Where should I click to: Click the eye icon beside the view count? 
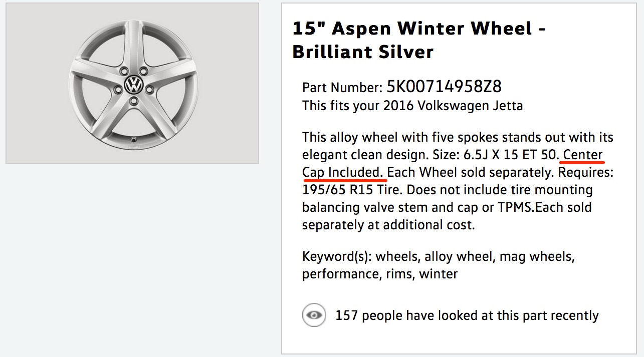click(314, 315)
